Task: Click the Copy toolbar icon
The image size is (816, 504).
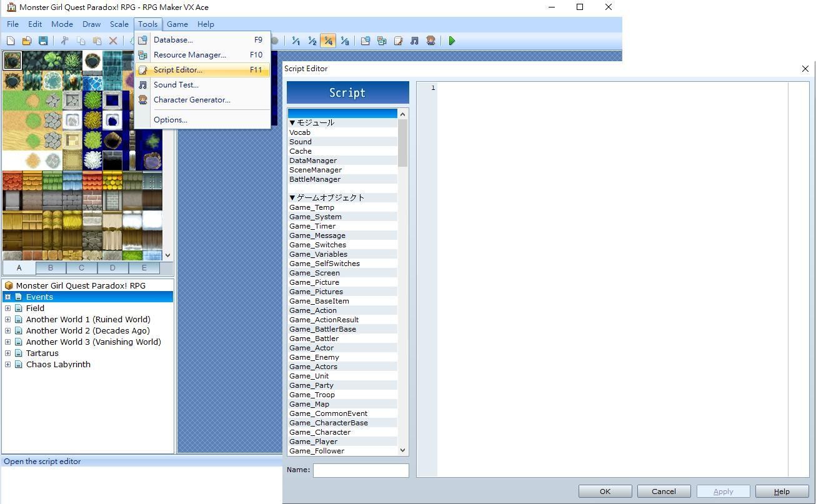Action: click(x=81, y=41)
